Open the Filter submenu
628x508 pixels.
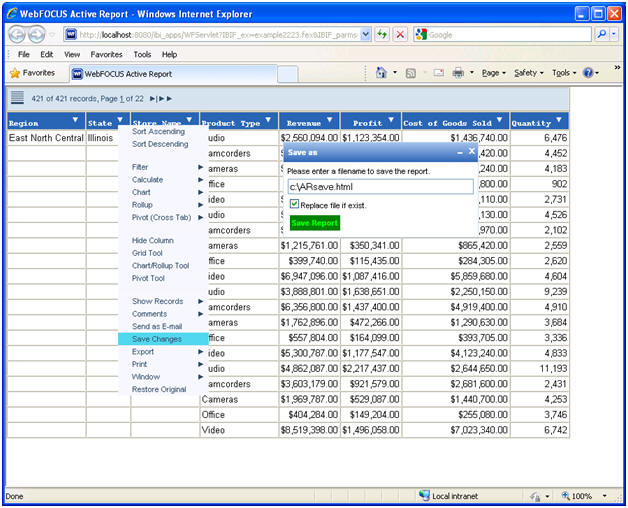[164, 167]
